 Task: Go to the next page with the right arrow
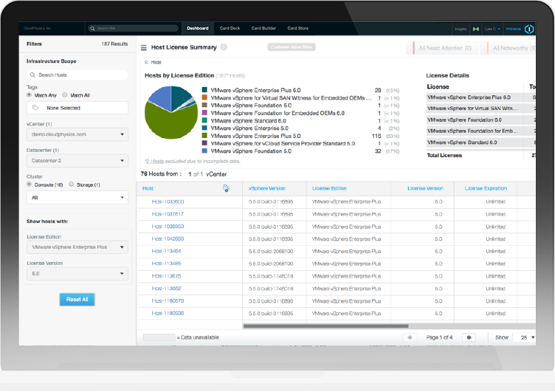[469, 337]
